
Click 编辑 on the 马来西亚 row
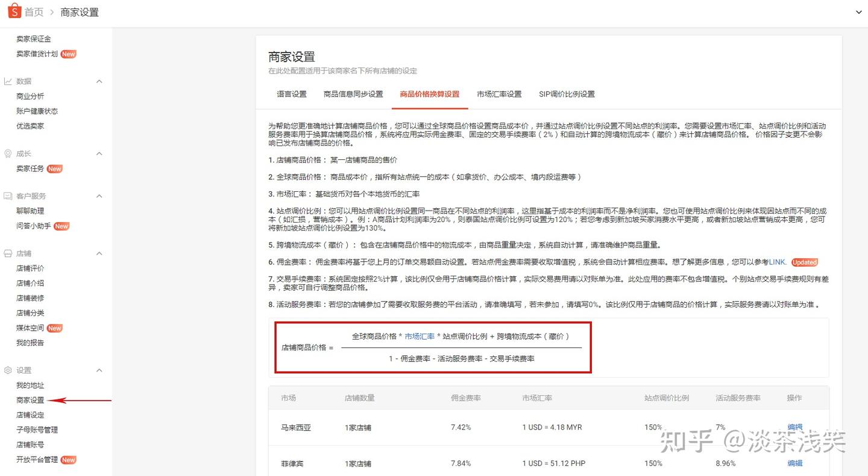795,427
